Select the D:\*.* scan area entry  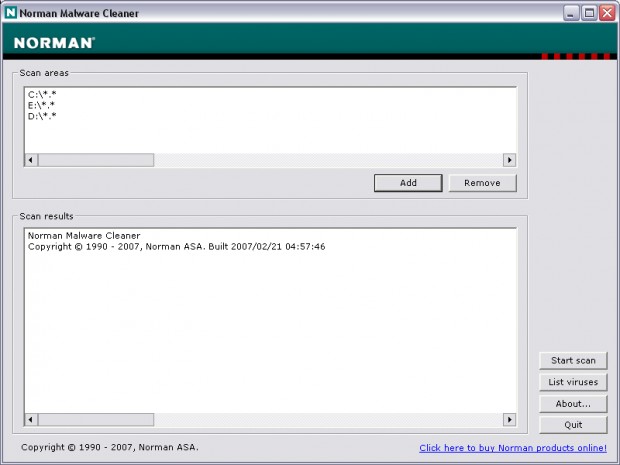click(42, 116)
